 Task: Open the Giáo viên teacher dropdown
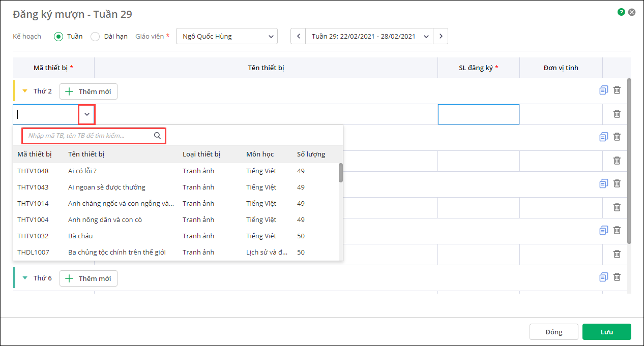[x=227, y=36]
